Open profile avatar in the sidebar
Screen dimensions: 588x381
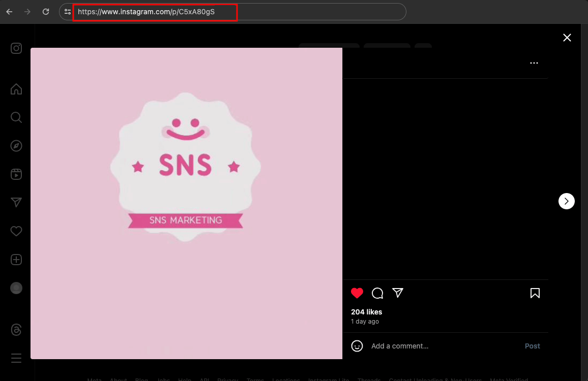point(16,288)
